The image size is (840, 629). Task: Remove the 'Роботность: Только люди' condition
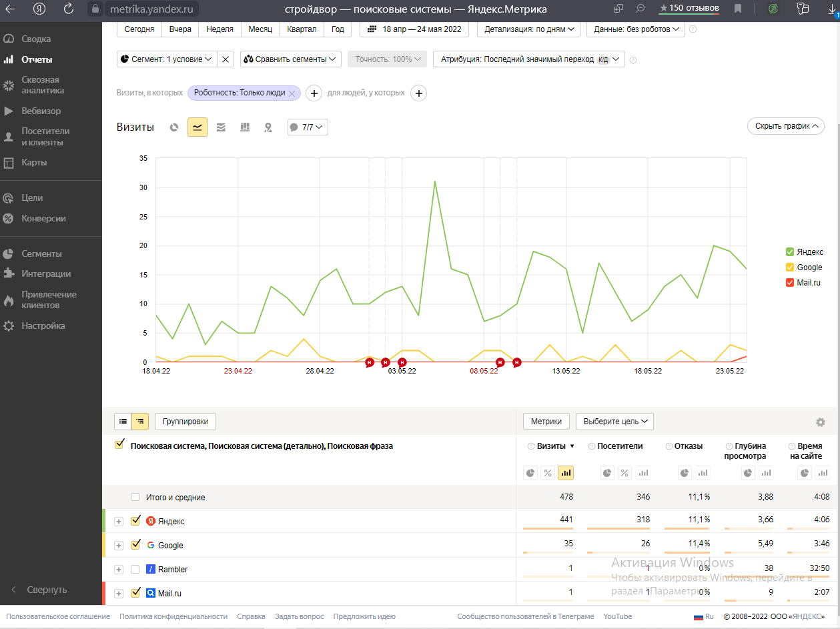(x=292, y=93)
